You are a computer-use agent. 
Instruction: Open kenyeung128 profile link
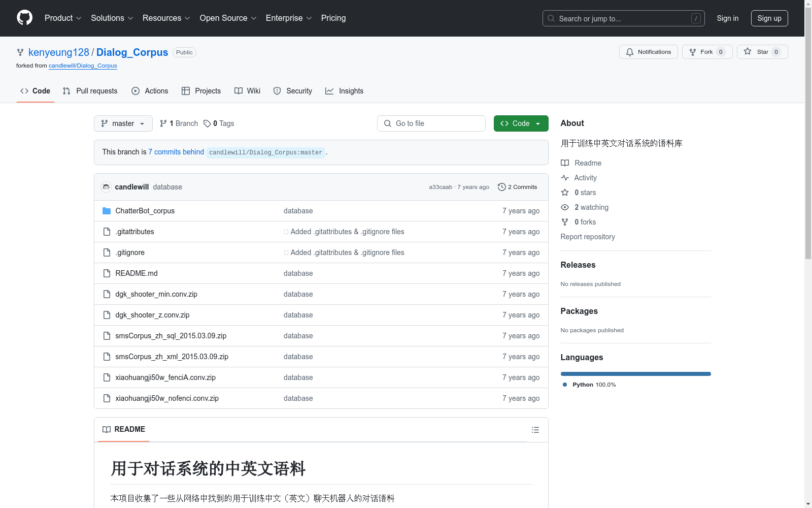pos(59,52)
